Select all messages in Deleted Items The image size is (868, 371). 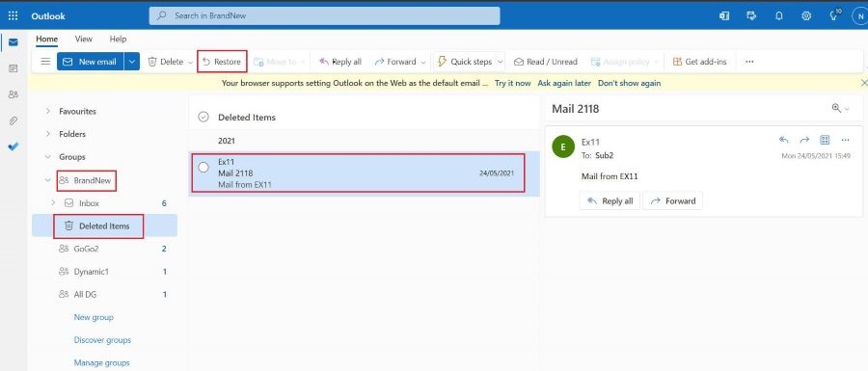pos(203,117)
